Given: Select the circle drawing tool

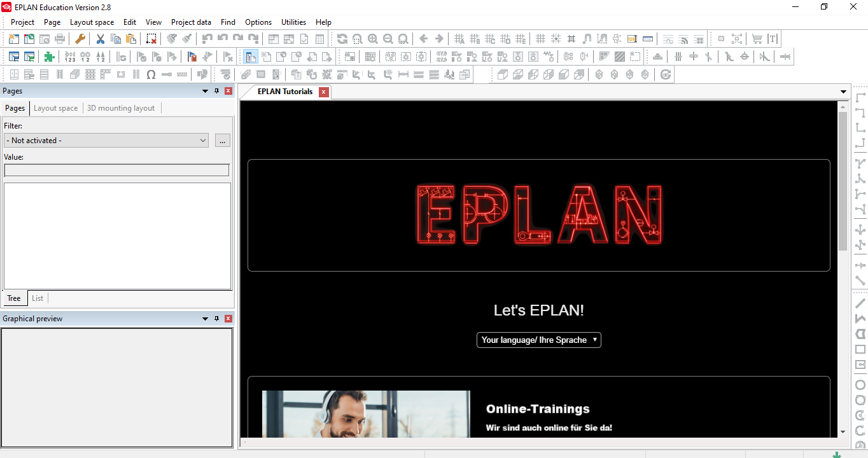Looking at the screenshot, I should (x=860, y=385).
